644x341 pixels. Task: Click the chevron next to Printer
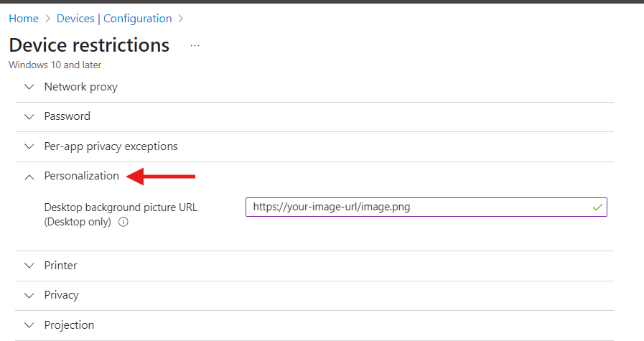tap(29, 266)
